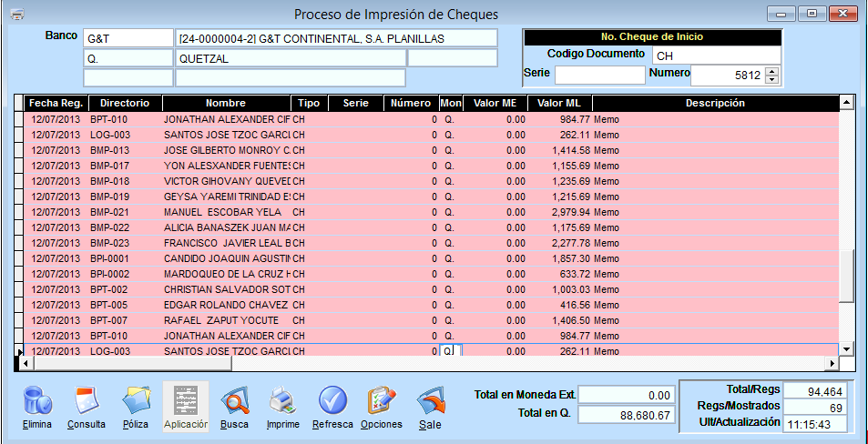Select the Aplicación toolbar icon

point(186,401)
